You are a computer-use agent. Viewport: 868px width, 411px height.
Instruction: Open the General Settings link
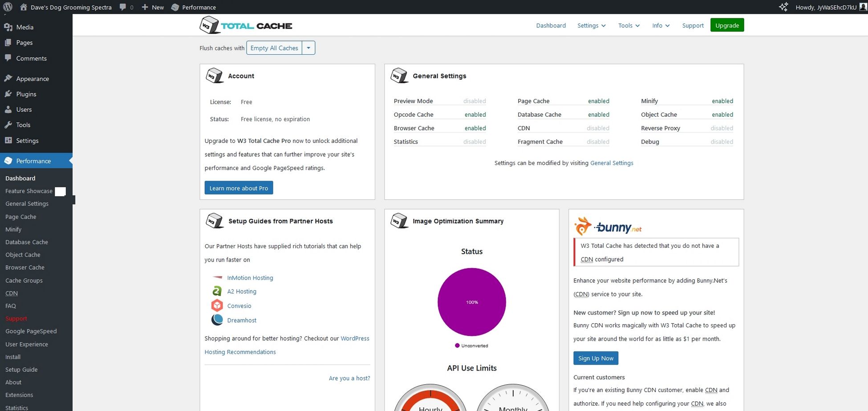(612, 163)
